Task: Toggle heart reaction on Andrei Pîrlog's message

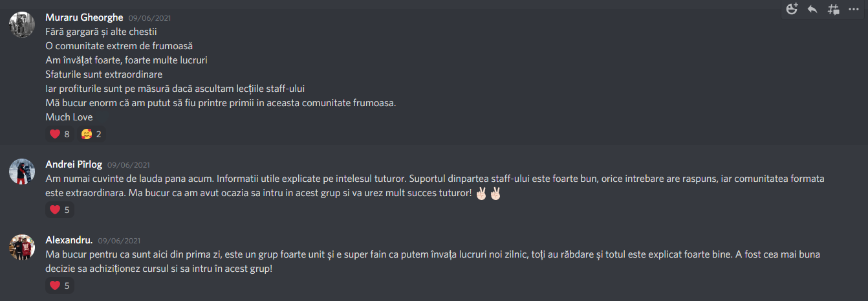Action: point(60,210)
